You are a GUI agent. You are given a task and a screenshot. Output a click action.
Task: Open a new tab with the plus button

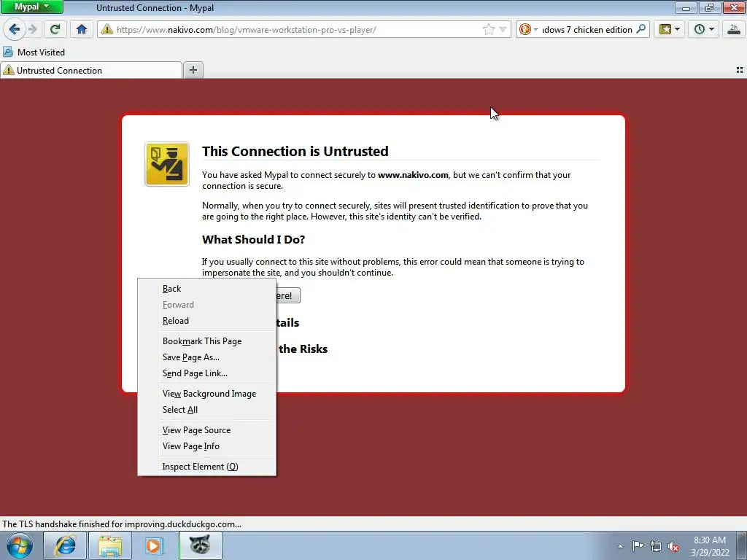(x=193, y=71)
